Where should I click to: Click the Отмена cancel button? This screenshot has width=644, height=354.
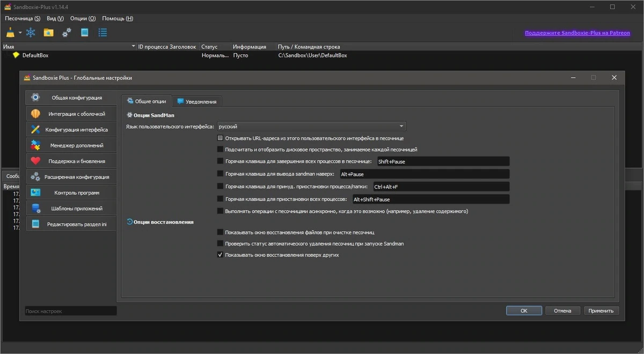click(x=562, y=311)
